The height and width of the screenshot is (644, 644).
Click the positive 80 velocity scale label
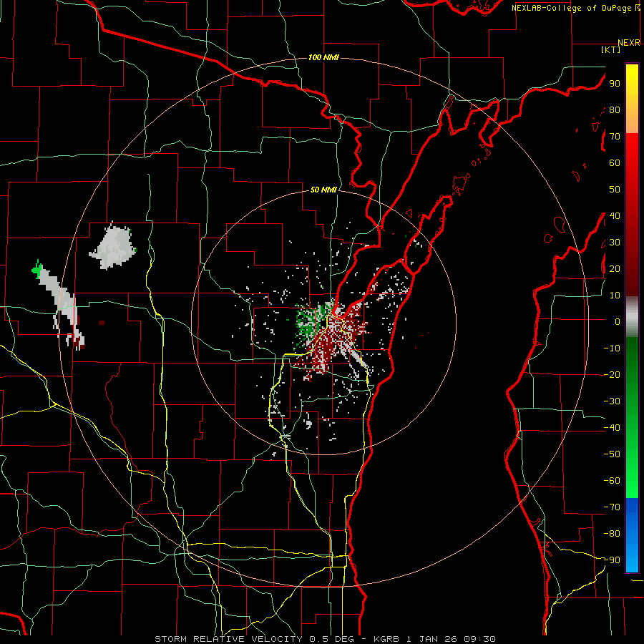[615, 109]
